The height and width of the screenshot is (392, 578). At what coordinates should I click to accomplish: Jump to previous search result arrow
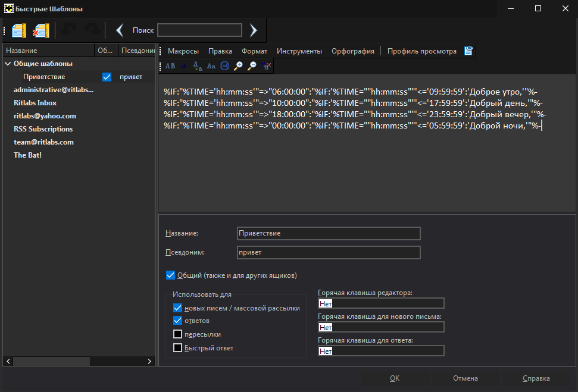coord(120,30)
